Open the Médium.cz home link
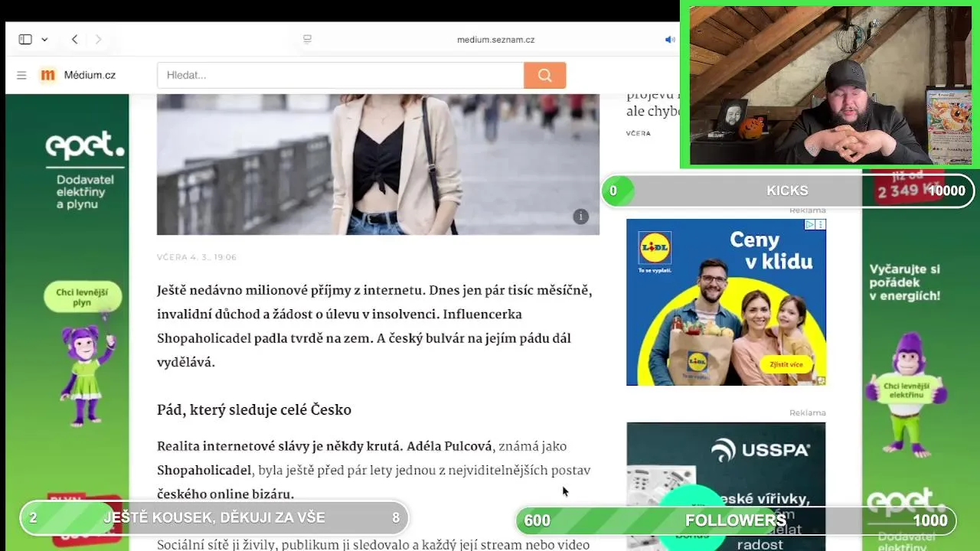This screenshot has width=980, height=551. pyautogui.click(x=90, y=75)
